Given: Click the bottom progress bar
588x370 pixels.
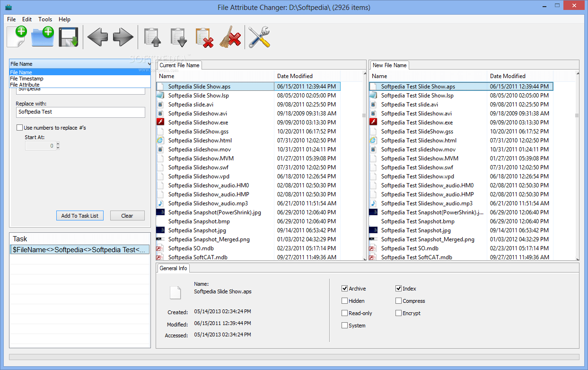Looking at the screenshot, I should pos(294,357).
